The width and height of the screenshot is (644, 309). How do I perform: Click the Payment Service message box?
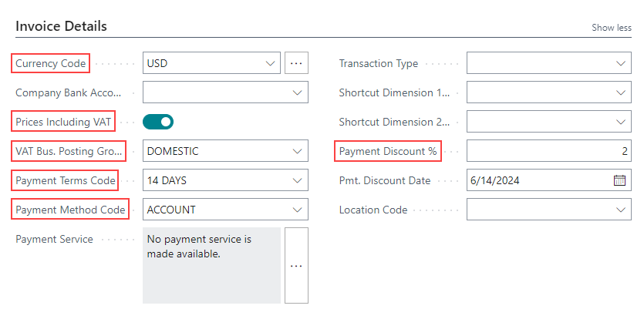point(211,265)
